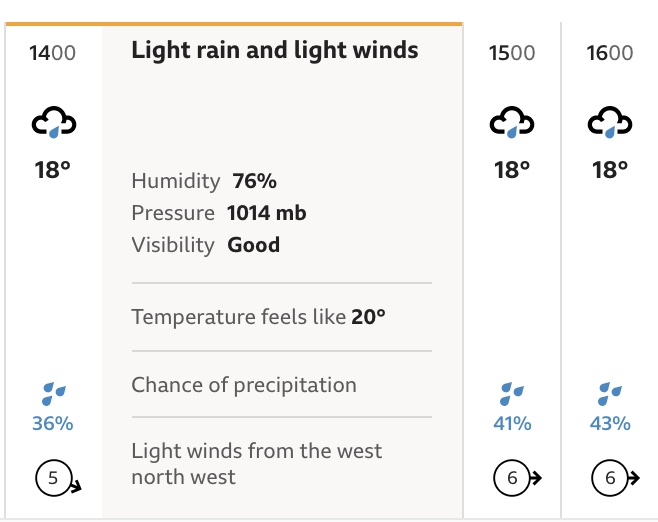Click the light rain cloud icon at 1400
The width and height of the screenshot is (658, 522).
[54, 122]
